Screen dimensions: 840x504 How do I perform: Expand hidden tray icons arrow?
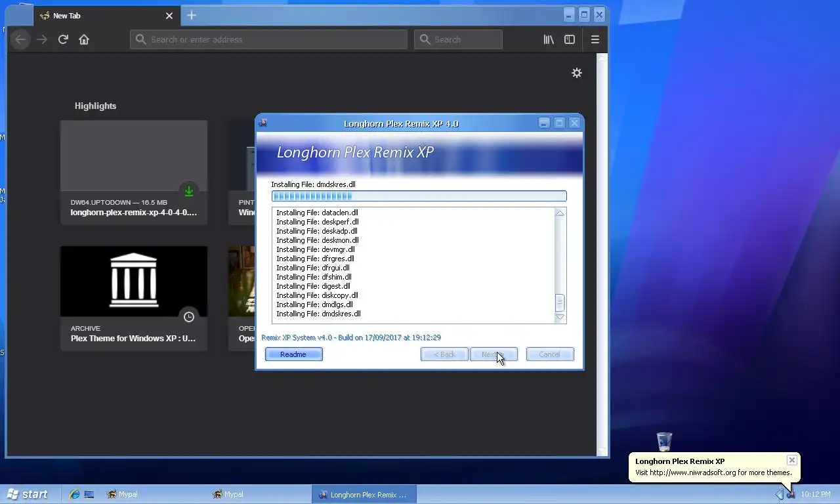pos(779,494)
